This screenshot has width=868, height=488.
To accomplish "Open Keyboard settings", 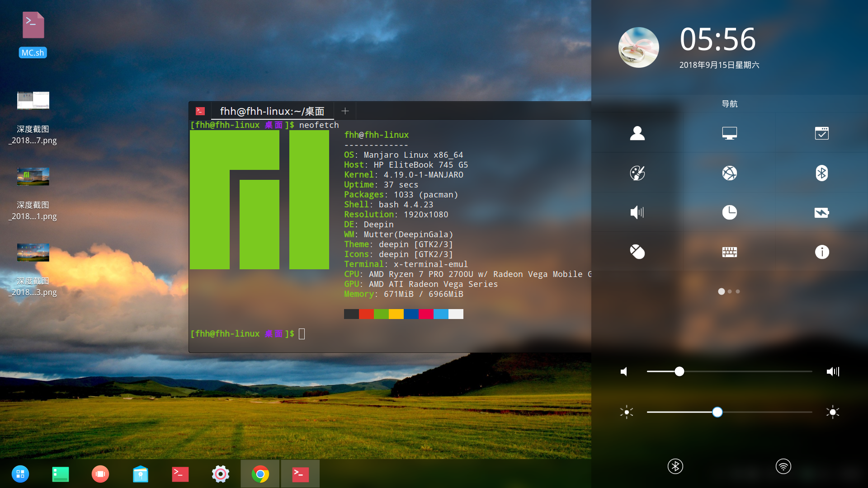I will [x=730, y=252].
